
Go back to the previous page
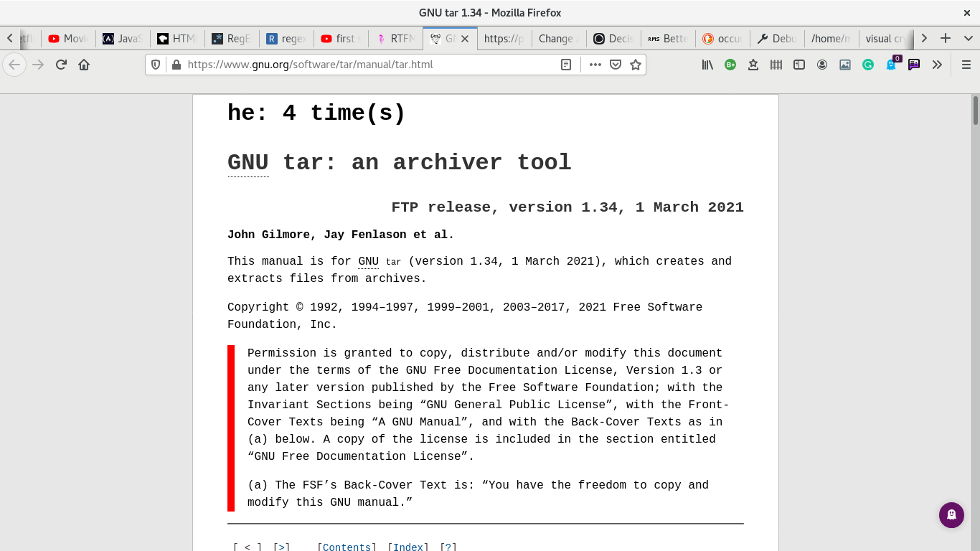pos(14,65)
